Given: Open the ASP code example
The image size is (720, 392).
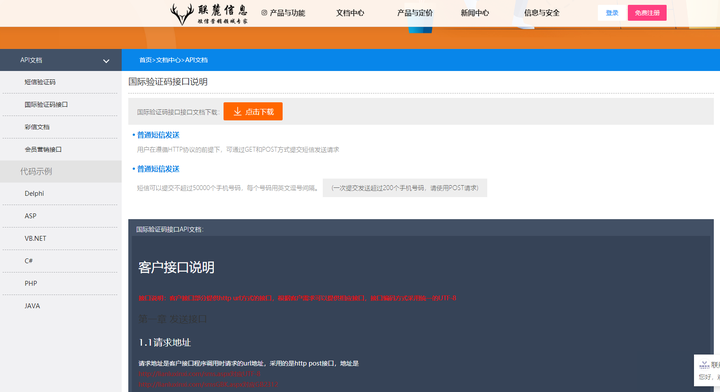Looking at the screenshot, I should (30, 216).
